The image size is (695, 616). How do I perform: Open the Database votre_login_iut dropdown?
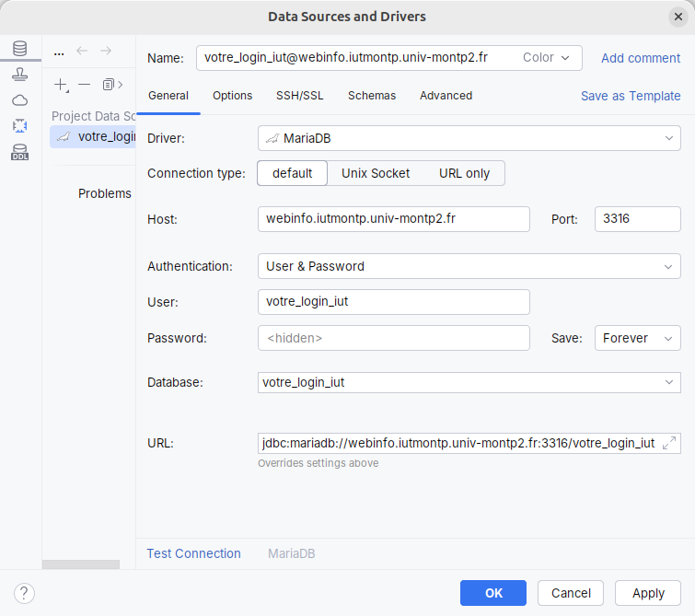(469, 382)
